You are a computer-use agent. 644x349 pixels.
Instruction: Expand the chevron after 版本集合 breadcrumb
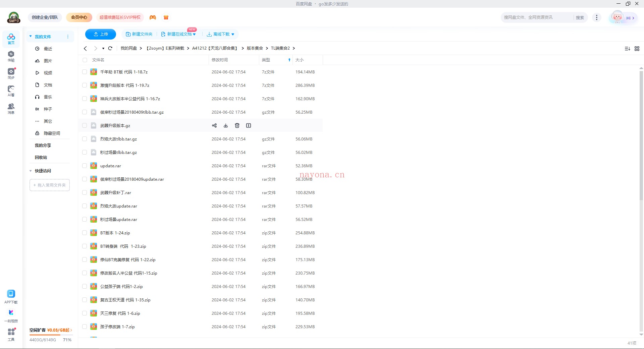267,48
